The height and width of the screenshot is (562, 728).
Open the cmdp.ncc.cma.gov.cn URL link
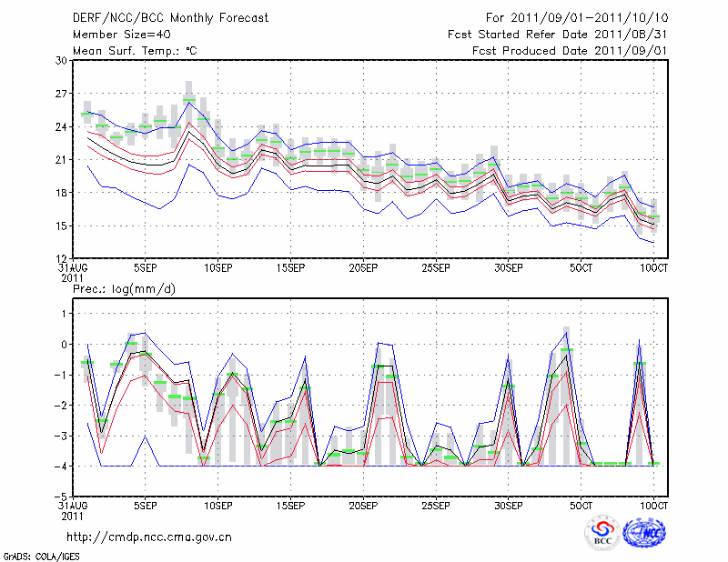click(149, 537)
